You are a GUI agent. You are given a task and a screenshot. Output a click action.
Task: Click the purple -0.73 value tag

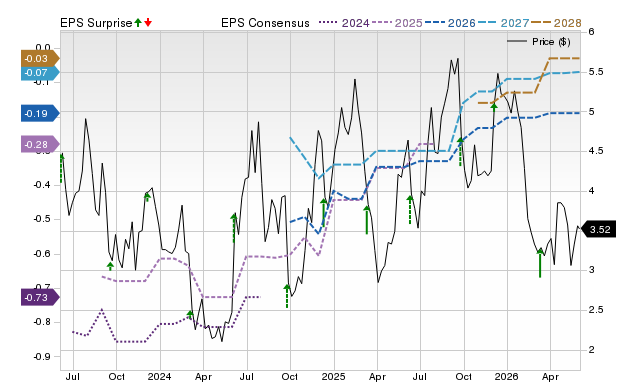(x=40, y=298)
